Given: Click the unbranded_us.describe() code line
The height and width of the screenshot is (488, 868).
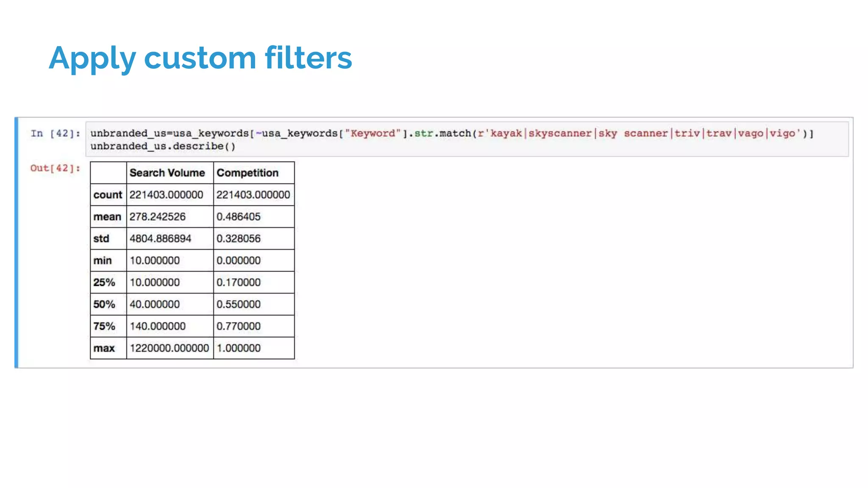Looking at the screenshot, I should tap(163, 146).
